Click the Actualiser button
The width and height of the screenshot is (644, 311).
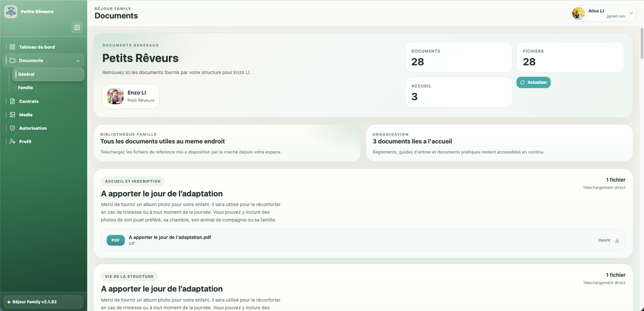click(533, 82)
